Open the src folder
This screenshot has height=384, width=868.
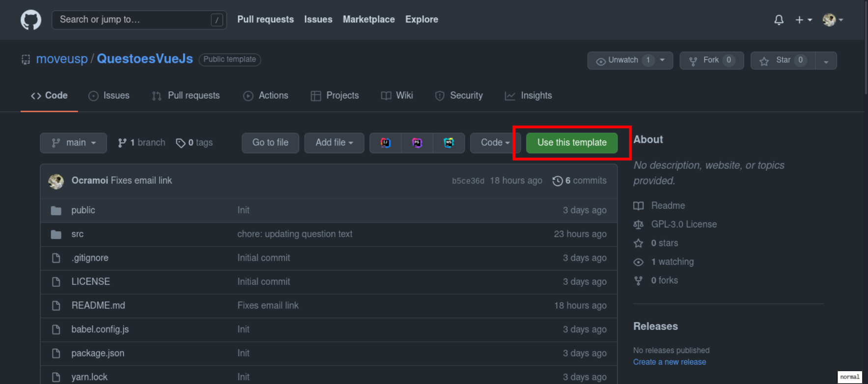click(x=78, y=234)
